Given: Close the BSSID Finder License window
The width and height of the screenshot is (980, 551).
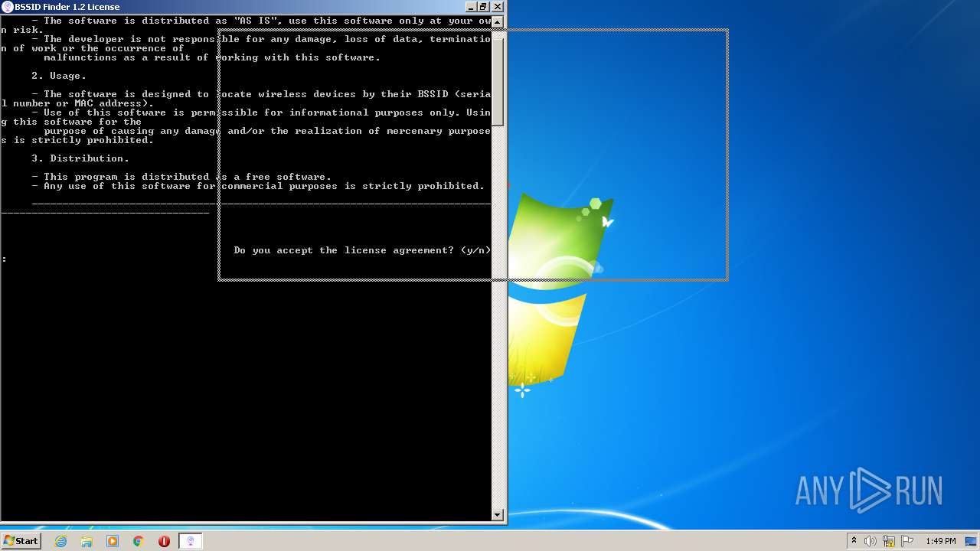Looking at the screenshot, I should (x=498, y=7).
